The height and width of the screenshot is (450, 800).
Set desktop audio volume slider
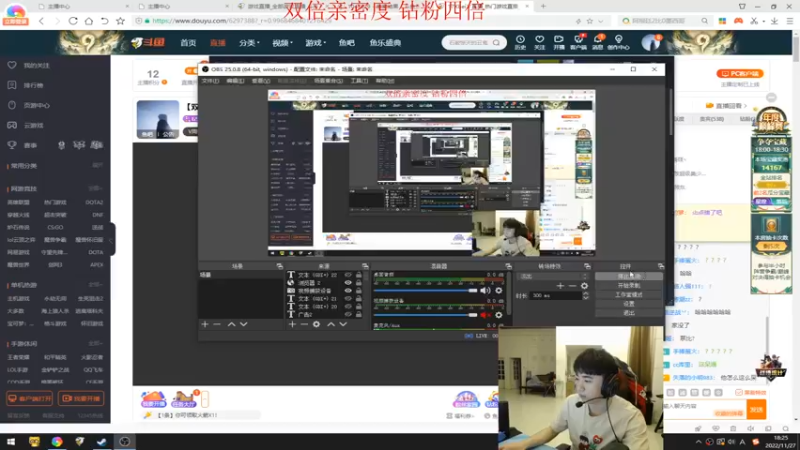coord(425,290)
